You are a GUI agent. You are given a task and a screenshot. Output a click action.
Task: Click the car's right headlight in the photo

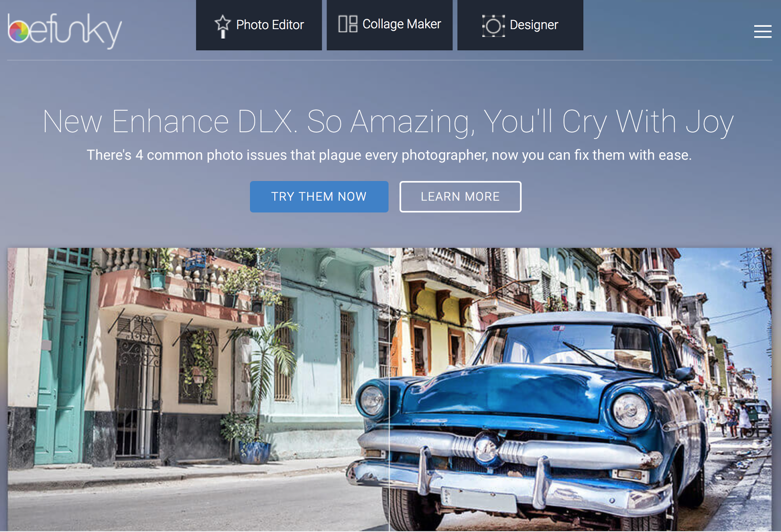pos(630,409)
